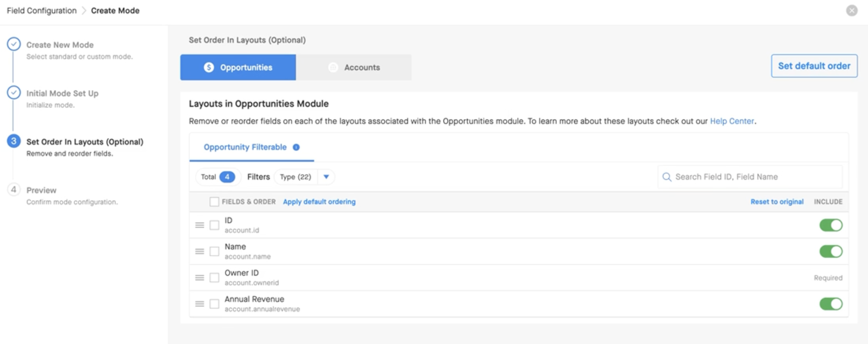This screenshot has height=344, width=868.
Task: Open the Type (22) filter dropdown arrow
Action: point(326,177)
